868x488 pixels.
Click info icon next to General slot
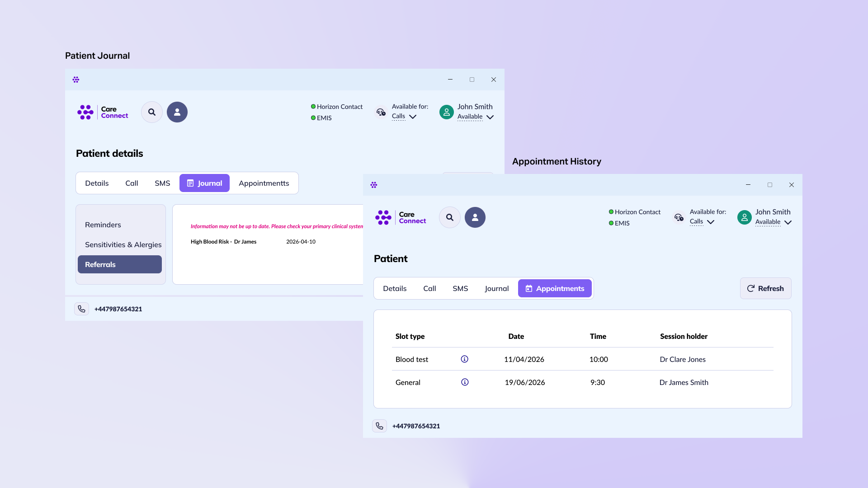pyautogui.click(x=465, y=382)
